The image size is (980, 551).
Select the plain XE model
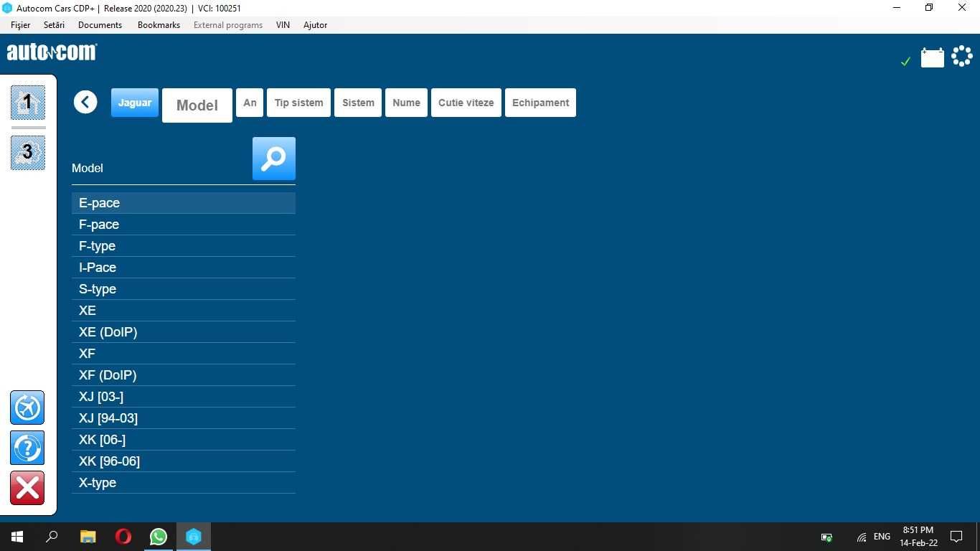pyautogui.click(x=184, y=311)
